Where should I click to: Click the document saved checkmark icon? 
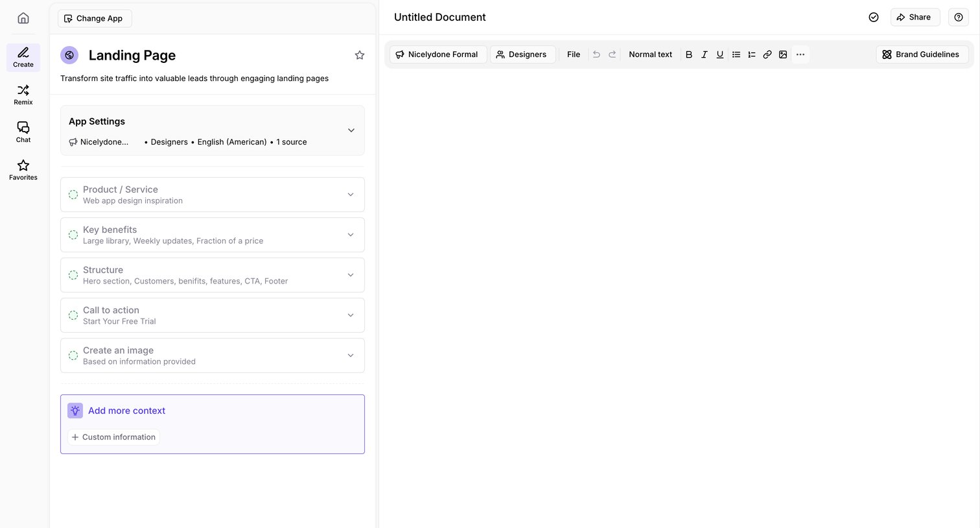(x=874, y=18)
